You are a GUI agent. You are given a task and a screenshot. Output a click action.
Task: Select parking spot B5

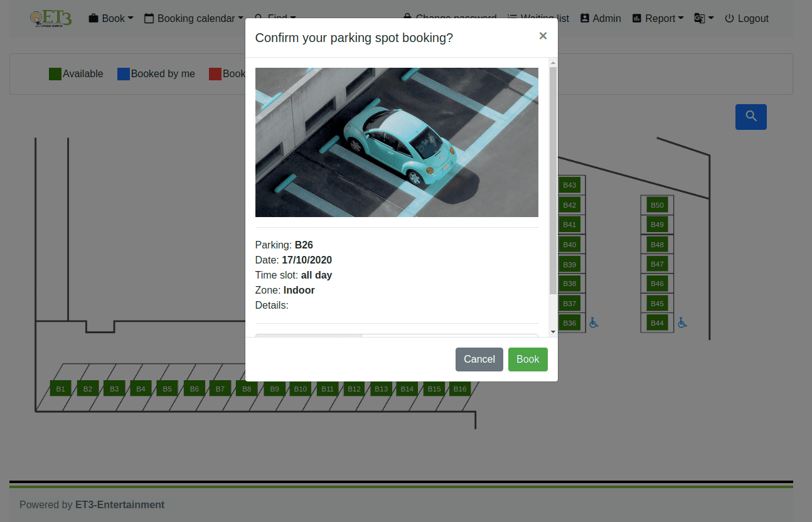pos(167,389)
